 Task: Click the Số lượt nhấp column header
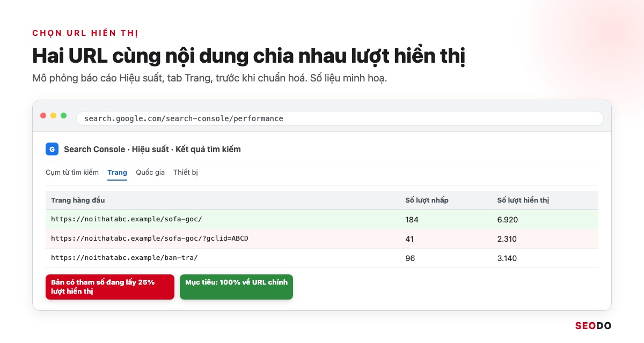[427, 200]
